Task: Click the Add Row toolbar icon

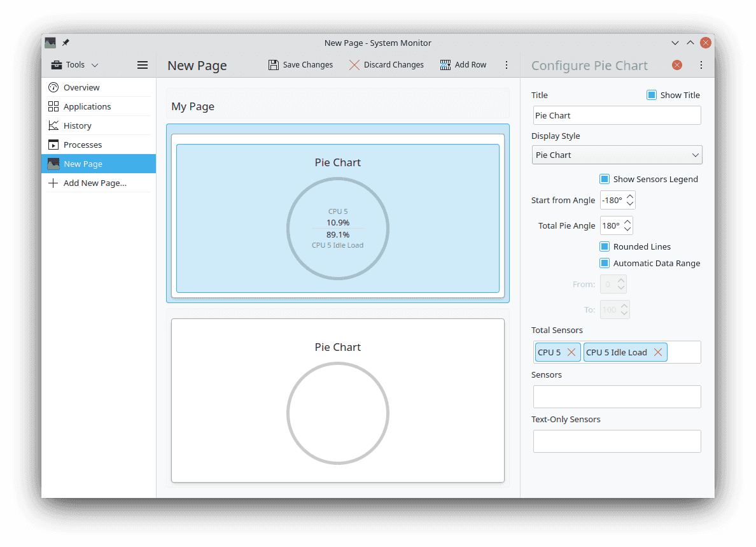Action: 445,64
